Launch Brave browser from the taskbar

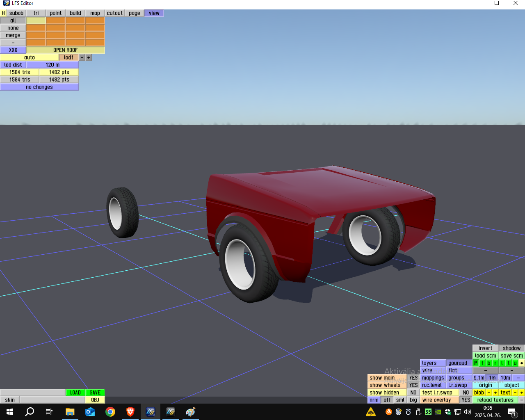click(x=130, y=412)
